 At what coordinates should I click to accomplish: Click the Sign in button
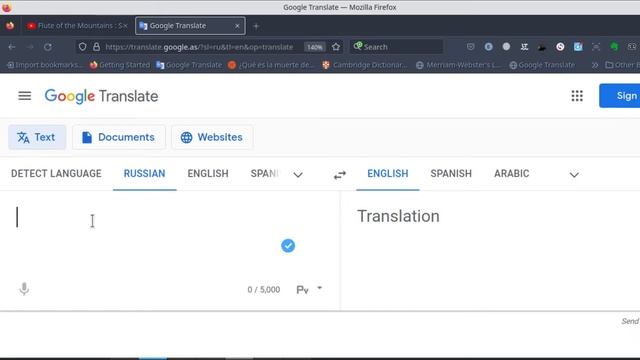(620, 96)
